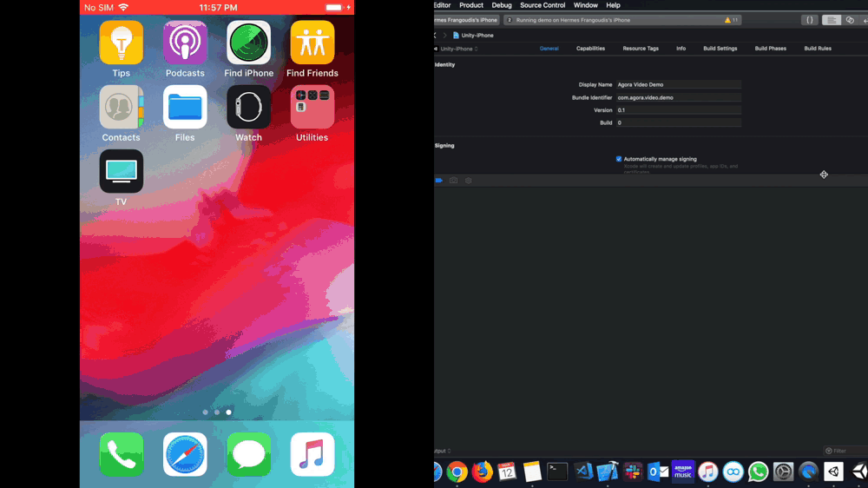
Task: Open Phone app in iPhone dock
Action: (122, 455)
